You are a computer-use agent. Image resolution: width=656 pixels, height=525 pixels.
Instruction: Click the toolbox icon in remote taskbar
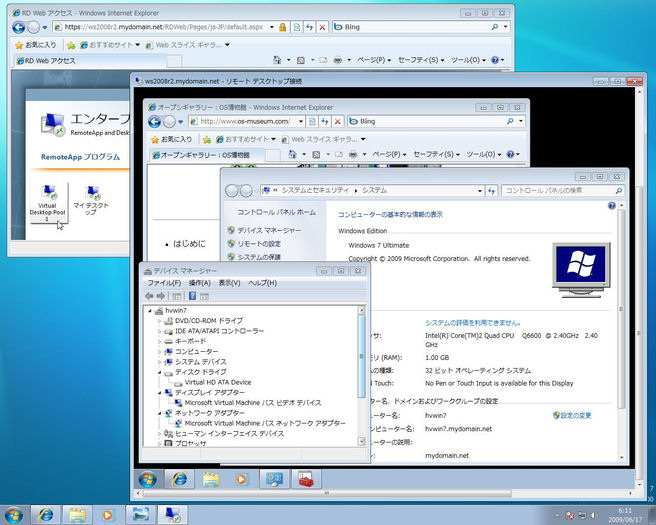306,479
